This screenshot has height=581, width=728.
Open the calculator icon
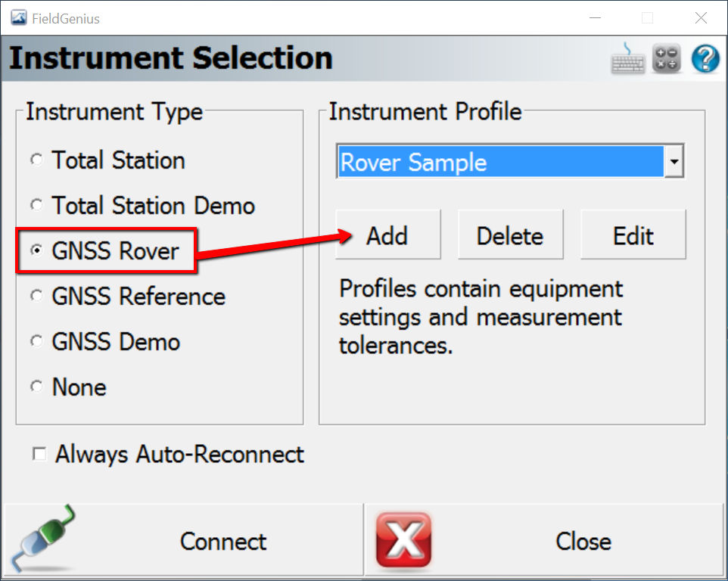(x=667, y=58)
